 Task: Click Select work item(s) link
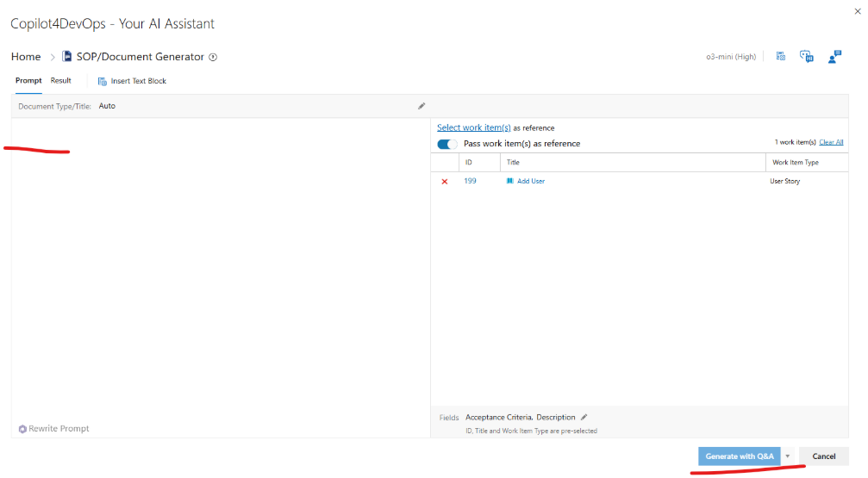pyautogui.click(x=474, y=127)
